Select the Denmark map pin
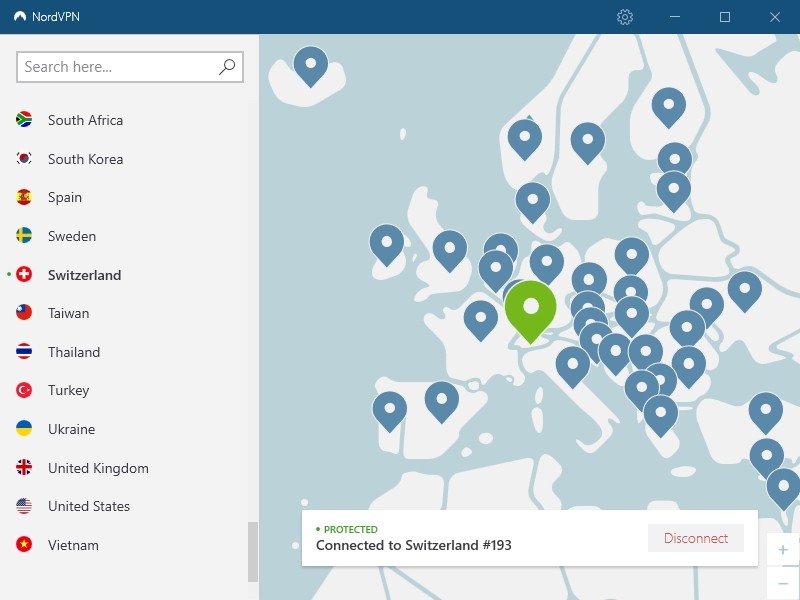 coord(533,202)
